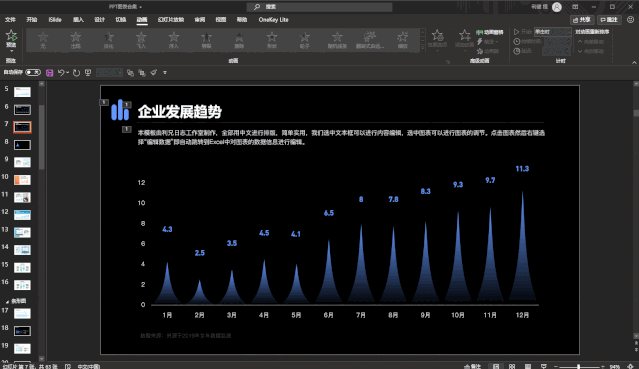Select slide 10 thumbnail with orange chart

pyautogui.click(x=22, y=180)
